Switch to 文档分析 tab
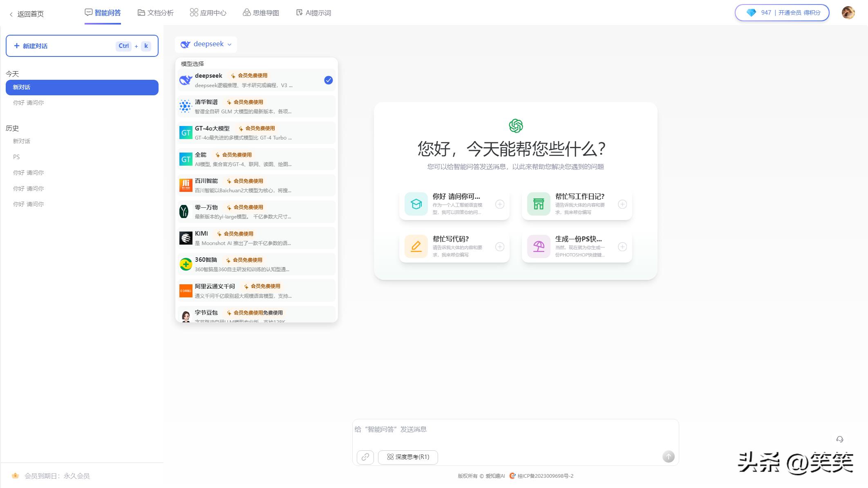The width and height of the screenshot is (868, 488). 156,13
